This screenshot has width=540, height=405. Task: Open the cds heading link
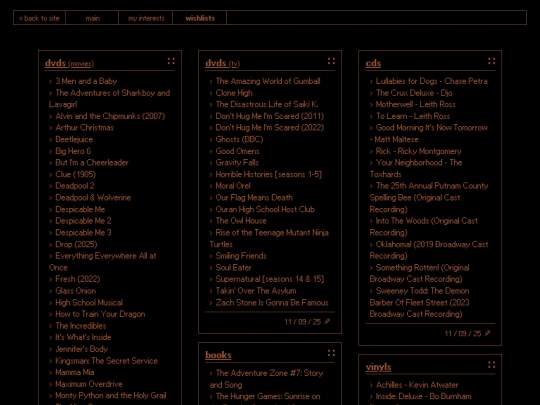(373, 63)
